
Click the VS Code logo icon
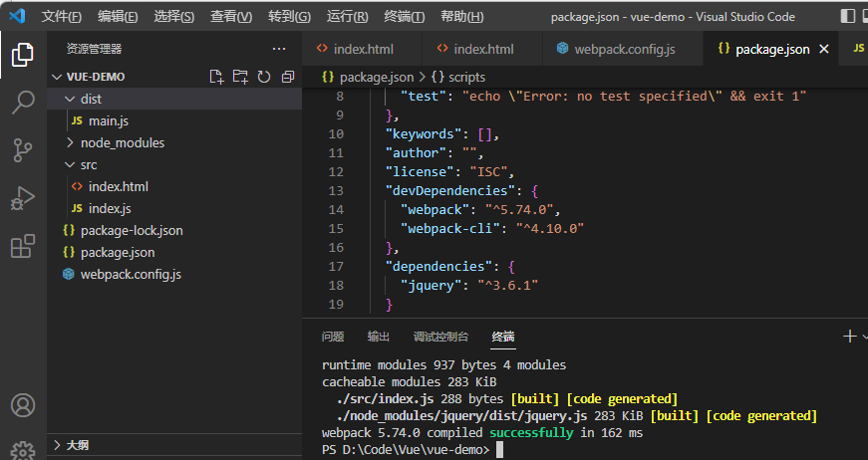coord(17,16)
